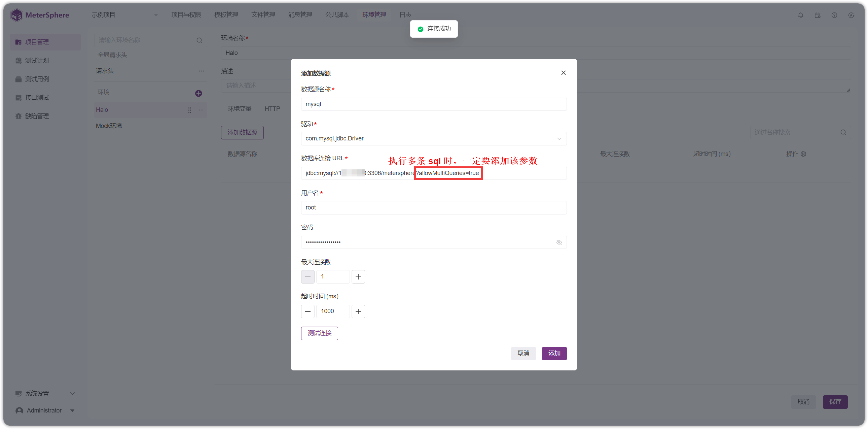Viewport: 868px width, 429px height.
Task: Close the 添加数据源 dialog with X
Action: click(x=564, y=73)
